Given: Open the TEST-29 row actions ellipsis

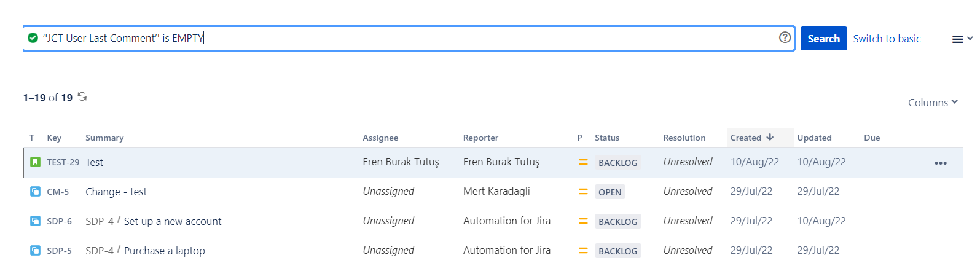Looking at the screenshot, I should (x=941, y=163).
